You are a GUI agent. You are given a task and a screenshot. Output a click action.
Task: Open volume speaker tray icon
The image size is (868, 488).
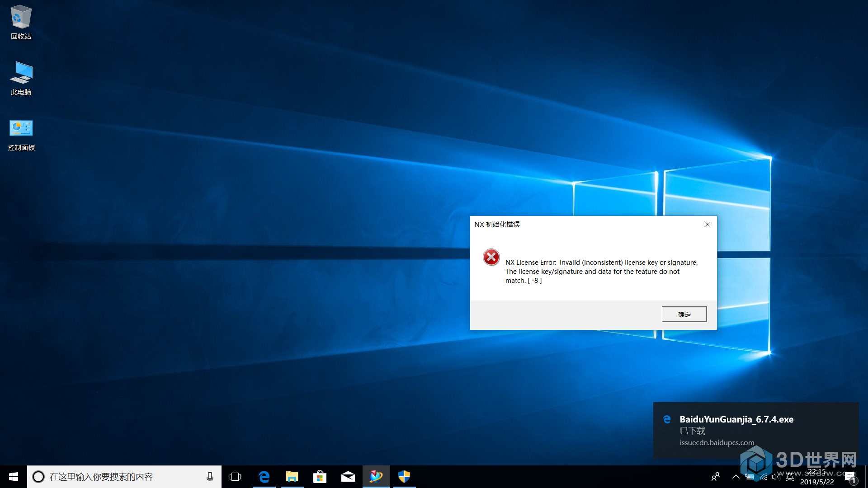(776, 477)
